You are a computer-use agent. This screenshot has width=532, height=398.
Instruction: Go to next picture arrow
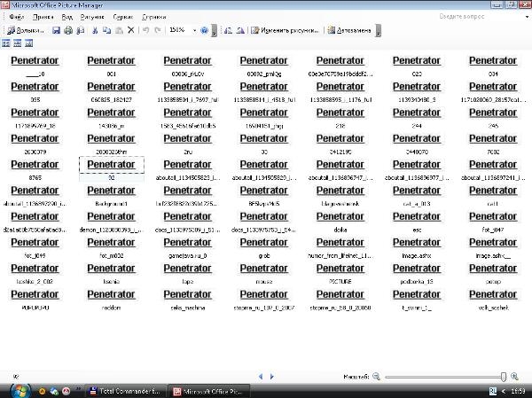tap(272, 377)
